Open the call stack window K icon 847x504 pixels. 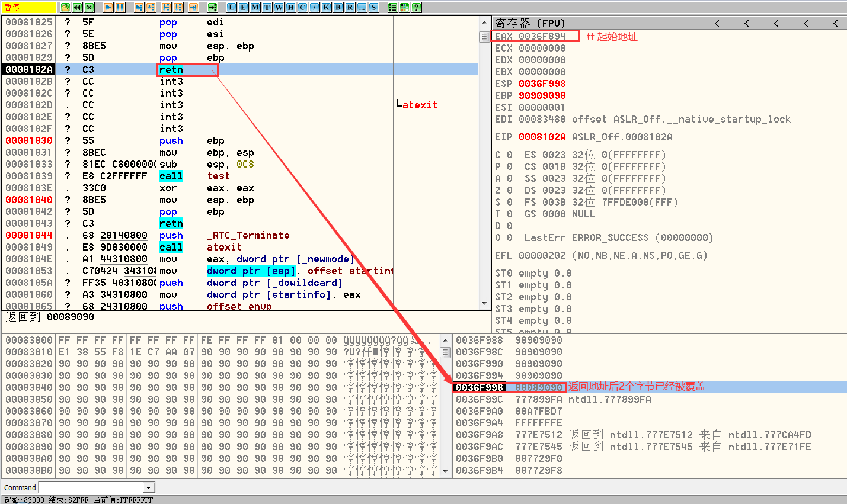click(x=326, y=7)
